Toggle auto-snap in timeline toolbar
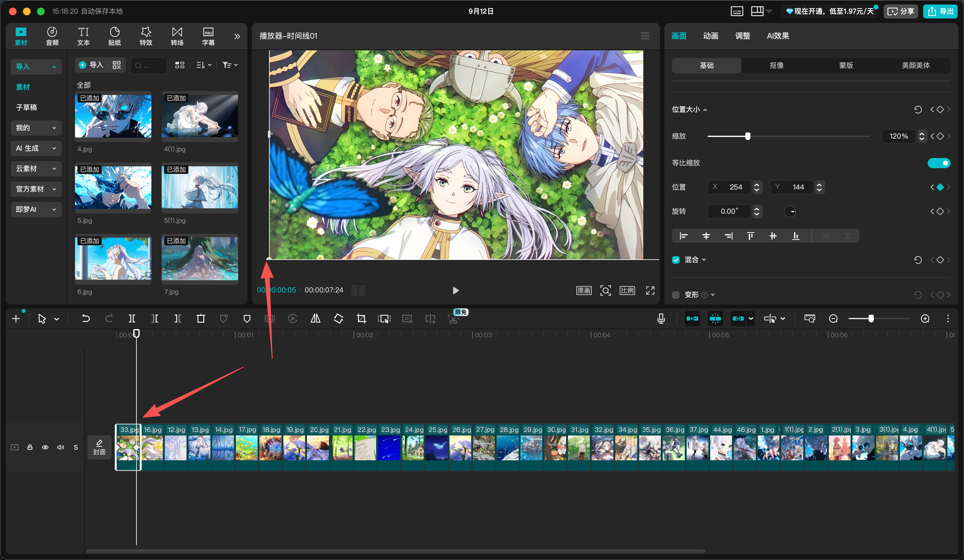 (715, 319)
